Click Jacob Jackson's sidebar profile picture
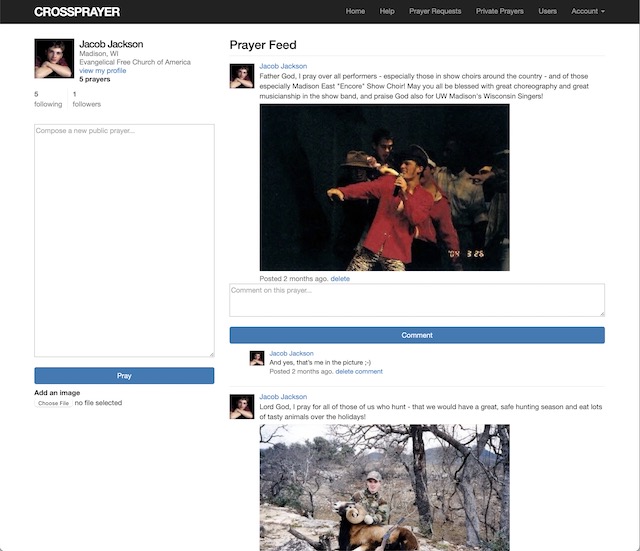This screenshot has width=640, height=551. click(54, 59)
